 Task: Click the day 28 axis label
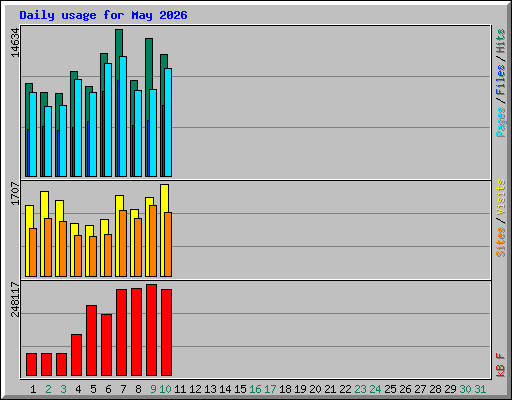435,389
